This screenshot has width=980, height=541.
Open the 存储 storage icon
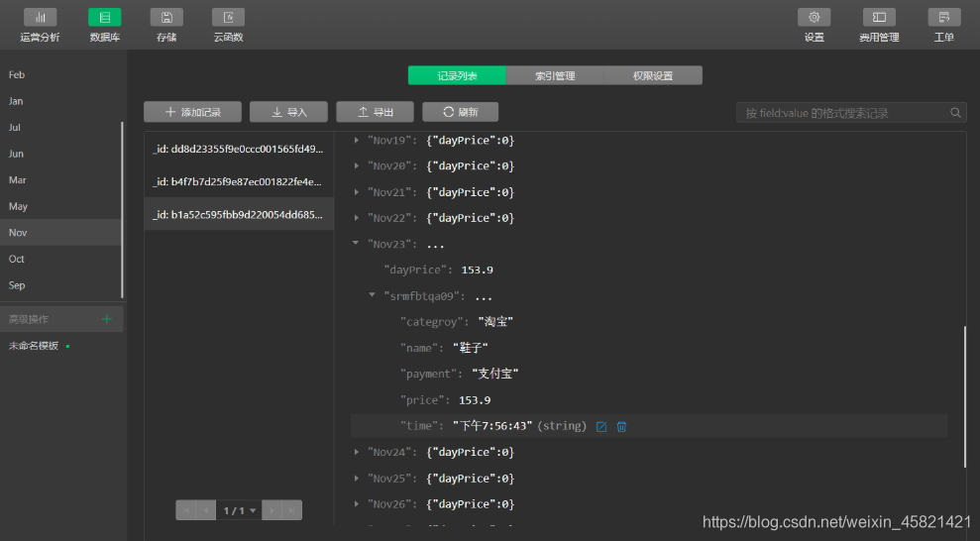tap(166, 18)
